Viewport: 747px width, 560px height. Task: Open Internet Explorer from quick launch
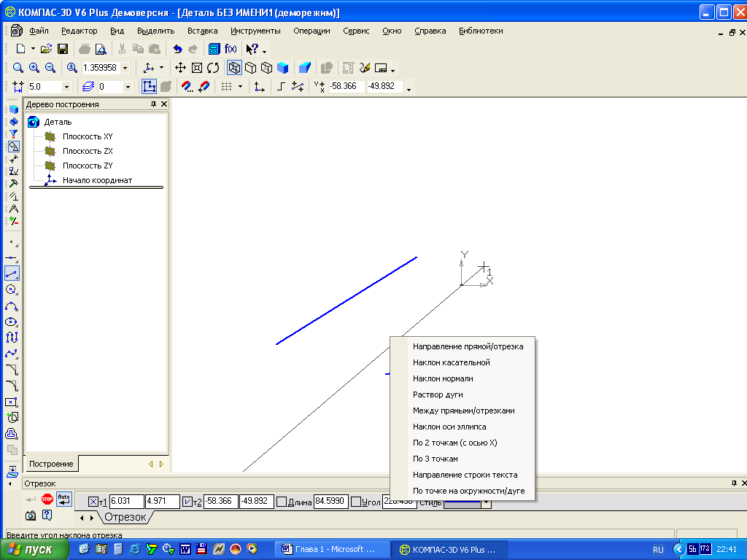pyautogui.click(x=135, y=550)
